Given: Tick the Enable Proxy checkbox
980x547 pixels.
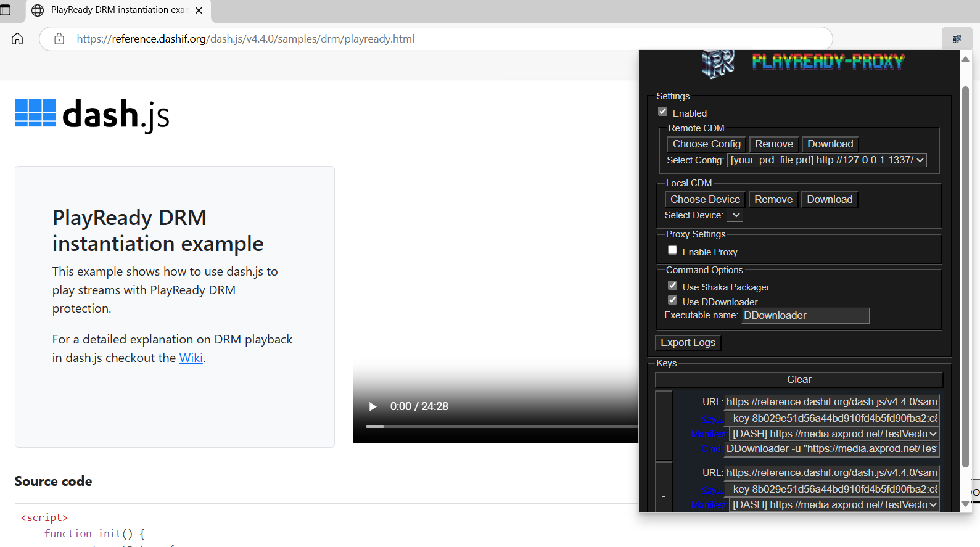Looking at the screenshot, I should click(673, 250).
